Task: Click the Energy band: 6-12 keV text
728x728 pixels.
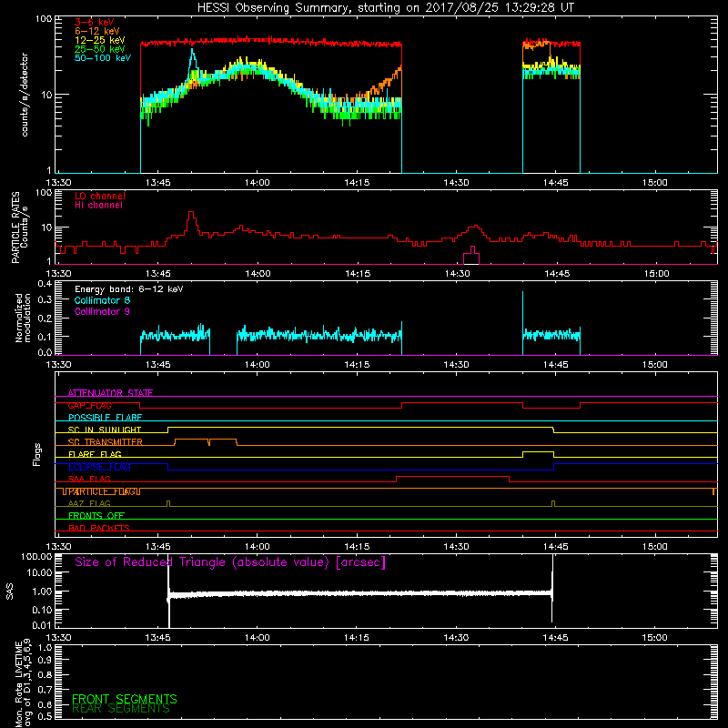Action: coord(128,289)
